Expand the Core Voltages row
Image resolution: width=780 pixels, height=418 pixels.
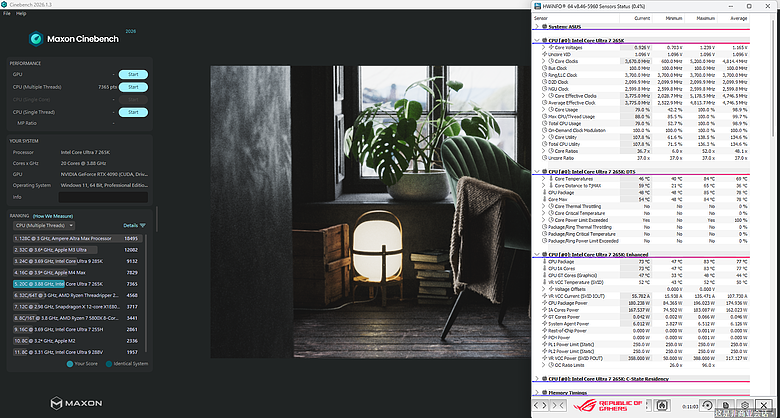pos(544,47)
